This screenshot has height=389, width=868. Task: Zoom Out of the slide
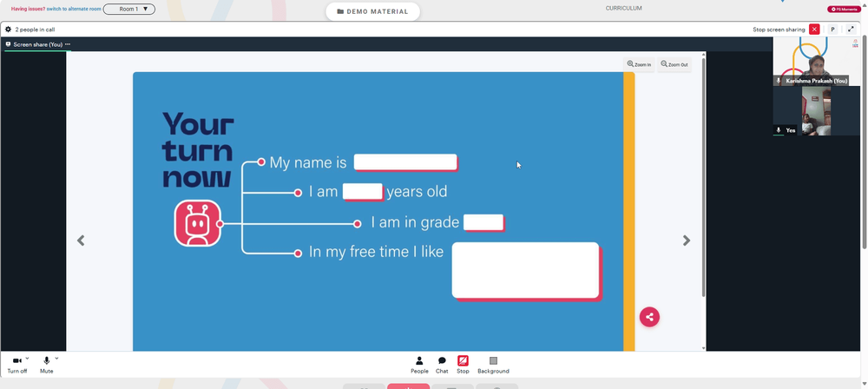pos(674,65)
